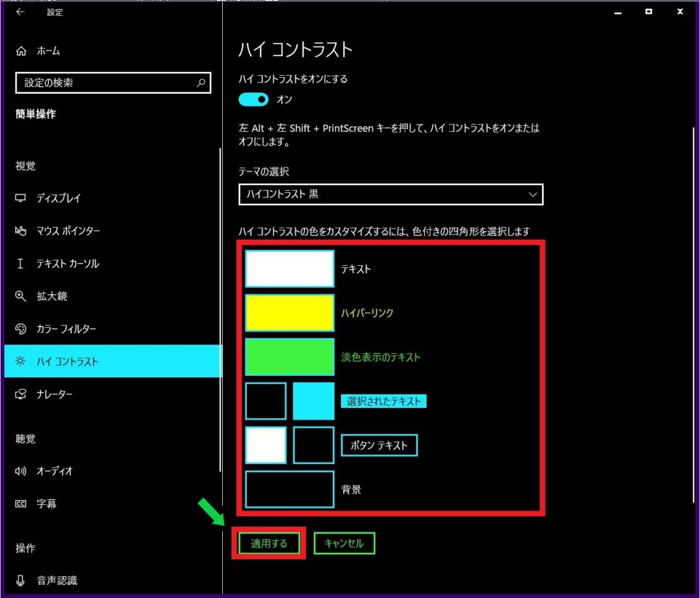Select ナレーター in the sidebar
700x598 pixels.
113,394
